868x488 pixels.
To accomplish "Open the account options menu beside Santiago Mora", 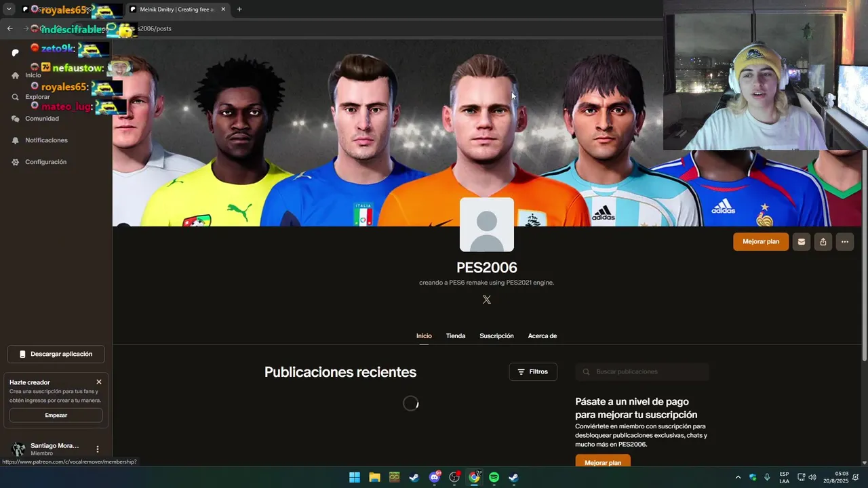I will [98, 449].
